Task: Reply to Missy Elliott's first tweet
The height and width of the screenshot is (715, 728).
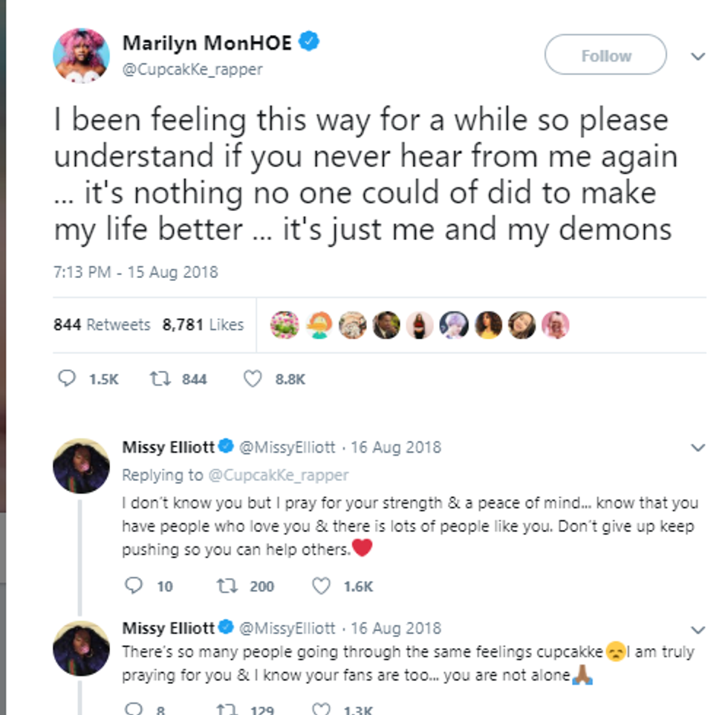Action: click(x=134, y=586)
